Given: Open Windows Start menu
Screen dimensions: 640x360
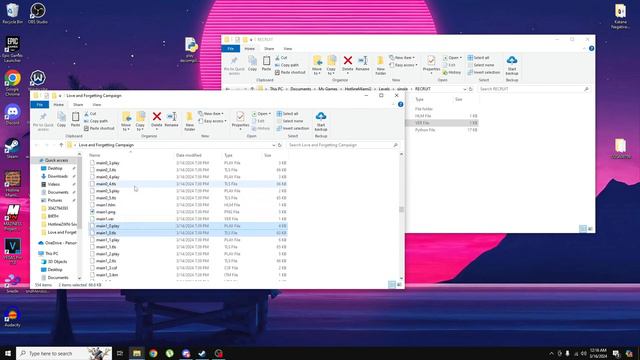Looking at the screenshot, I should click(7, 353).
